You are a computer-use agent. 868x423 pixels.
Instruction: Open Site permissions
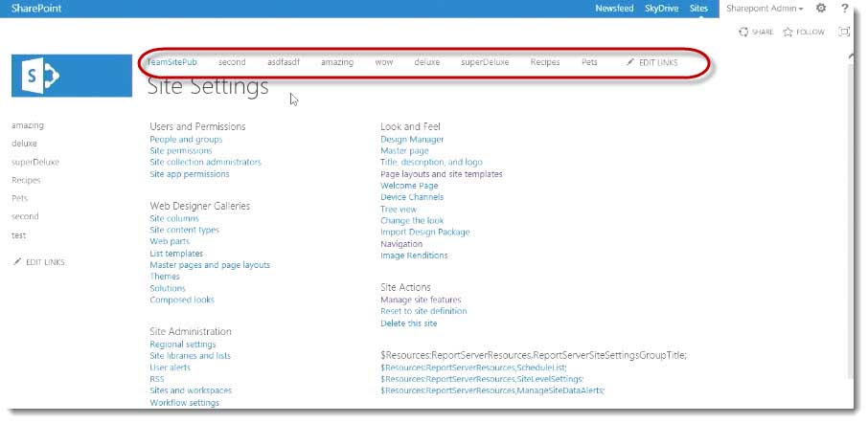pos(181,150)
